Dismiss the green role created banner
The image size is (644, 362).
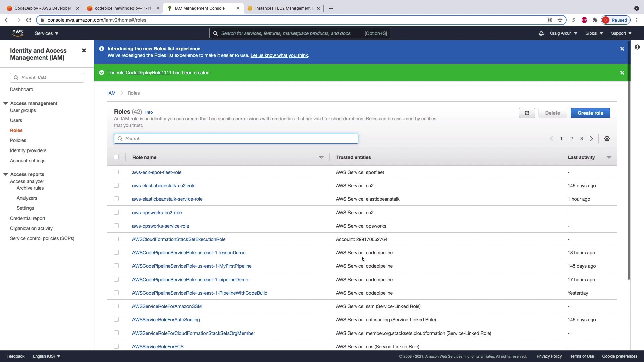622,73
